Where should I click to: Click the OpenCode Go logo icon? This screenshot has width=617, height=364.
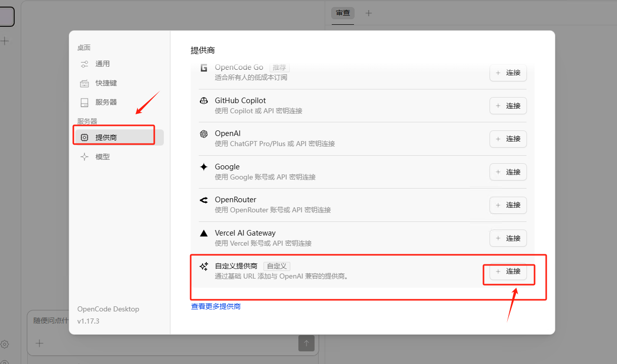tap(204, 68)
